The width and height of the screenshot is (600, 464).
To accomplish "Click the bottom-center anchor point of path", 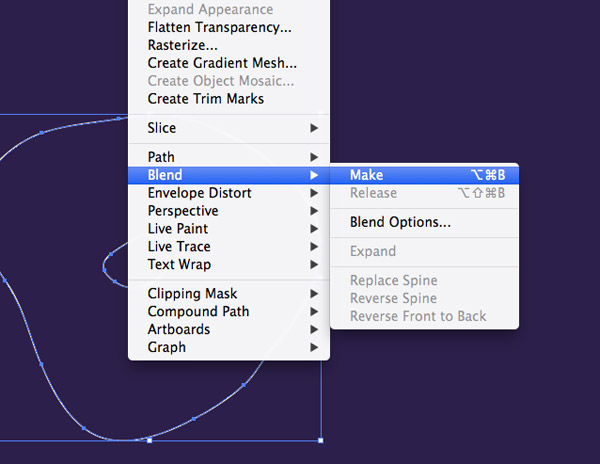I will point(149,440).
